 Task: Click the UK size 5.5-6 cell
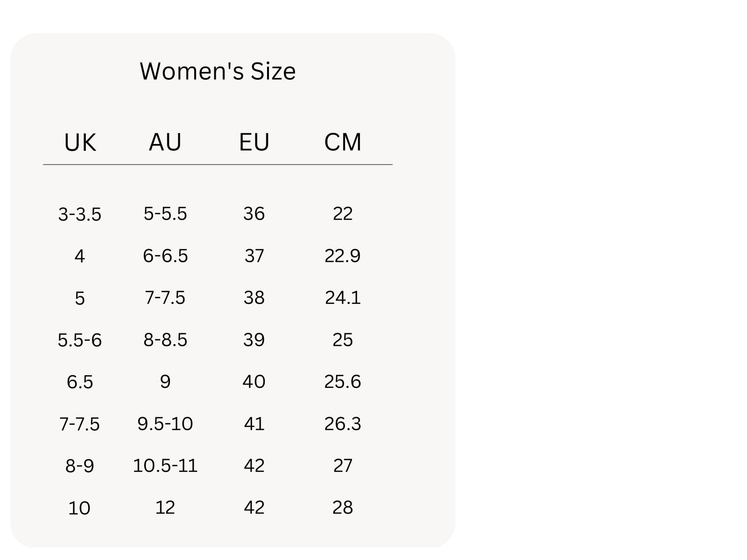click(x=80, y=340)
